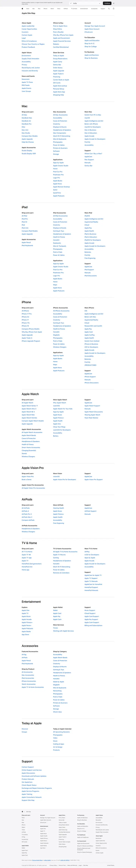
Task: Open the Apple Watch Series 11 link
Action: [x=30, y=406]
